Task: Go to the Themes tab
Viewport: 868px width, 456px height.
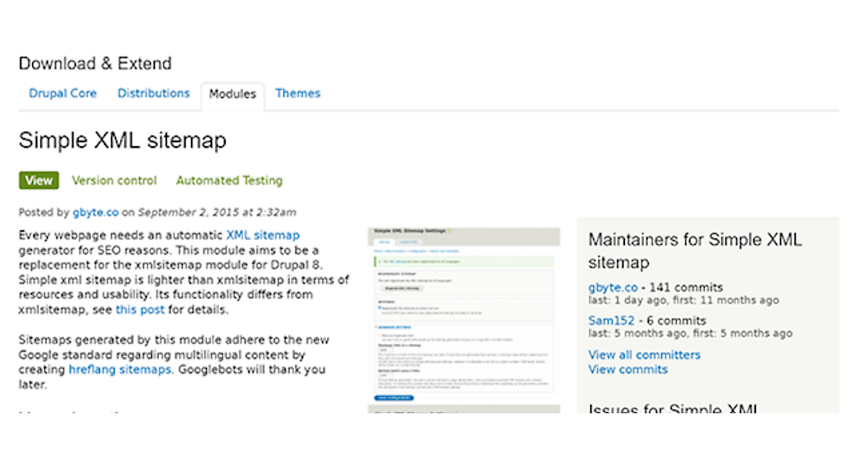Action: (298, 93)
